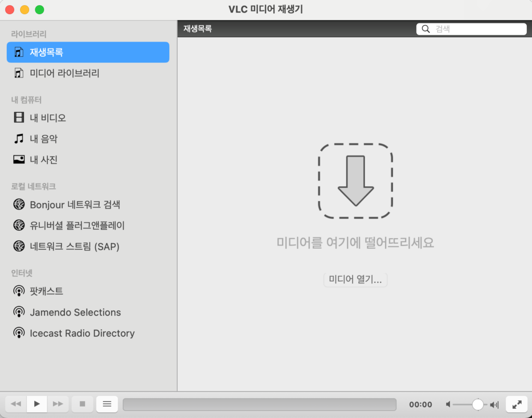Open 내 비디오 entry
Viewport: 532px width, 418px height.
tap(88, 117)
